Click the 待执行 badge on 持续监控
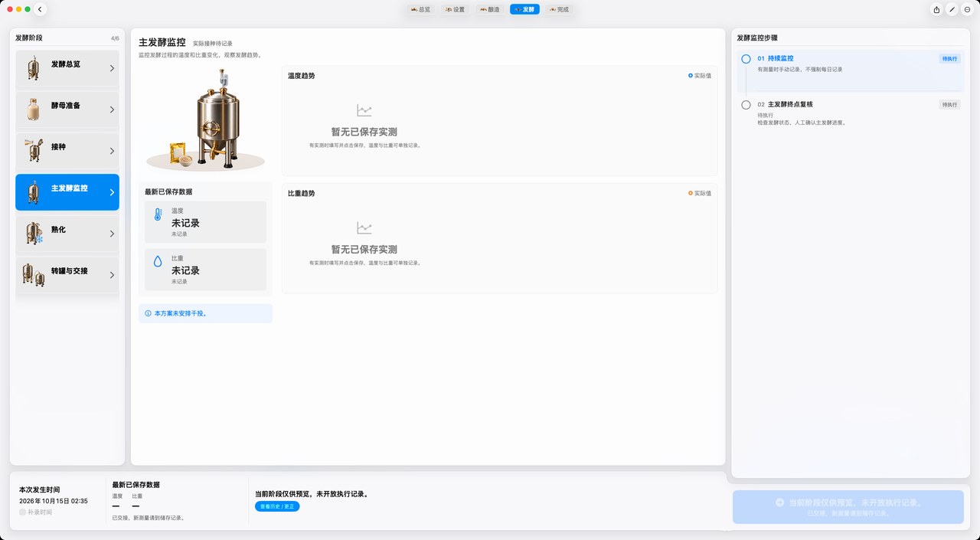Viewport: 980px width, 540px height. [949, 59]
